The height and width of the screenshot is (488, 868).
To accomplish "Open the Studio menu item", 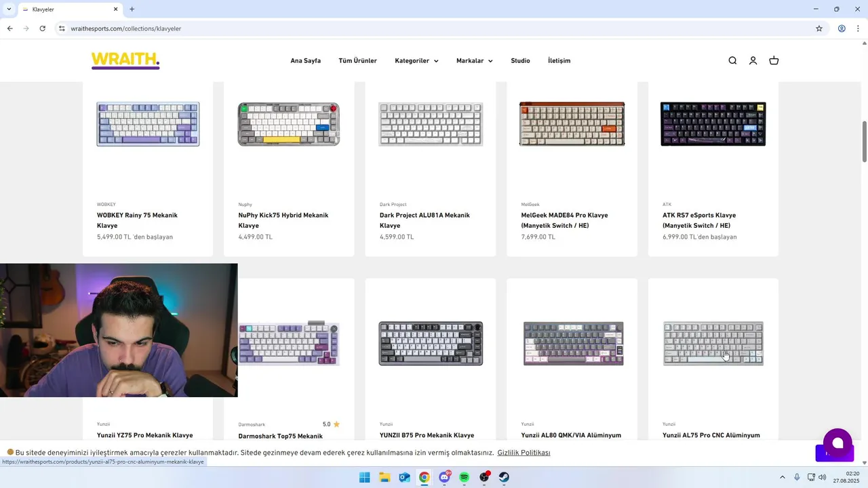I will [520, 60].
